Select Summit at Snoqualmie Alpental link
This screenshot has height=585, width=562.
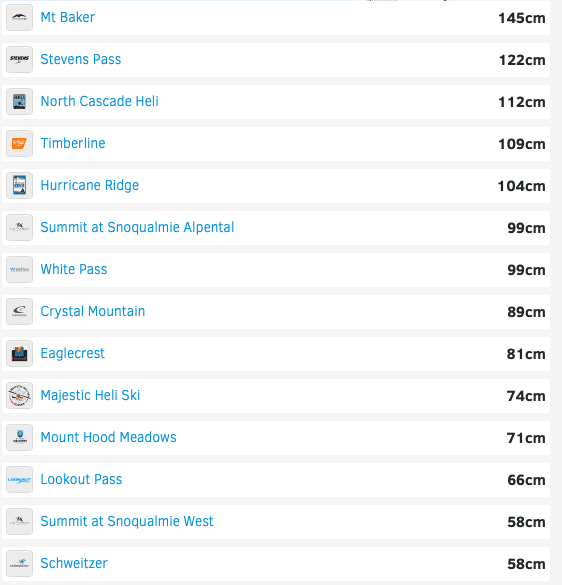pyautogui.click(x=137, y=227)
